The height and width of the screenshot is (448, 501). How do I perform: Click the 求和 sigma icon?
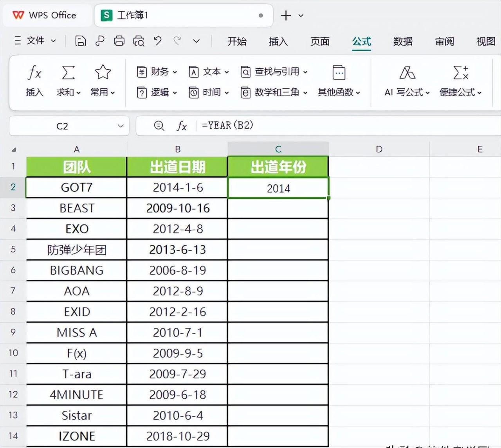point(68,73)
